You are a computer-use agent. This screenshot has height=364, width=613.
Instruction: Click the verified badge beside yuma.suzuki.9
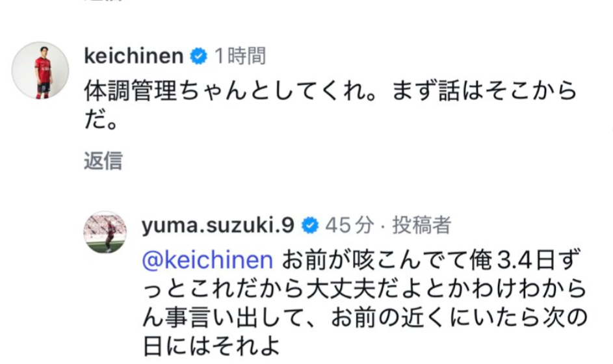310,226
